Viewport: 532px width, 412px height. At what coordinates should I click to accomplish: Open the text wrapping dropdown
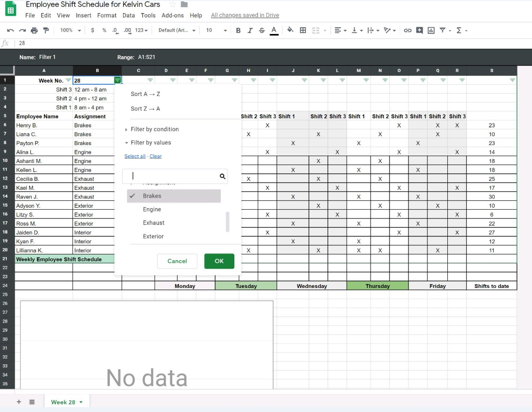(373, 31)
